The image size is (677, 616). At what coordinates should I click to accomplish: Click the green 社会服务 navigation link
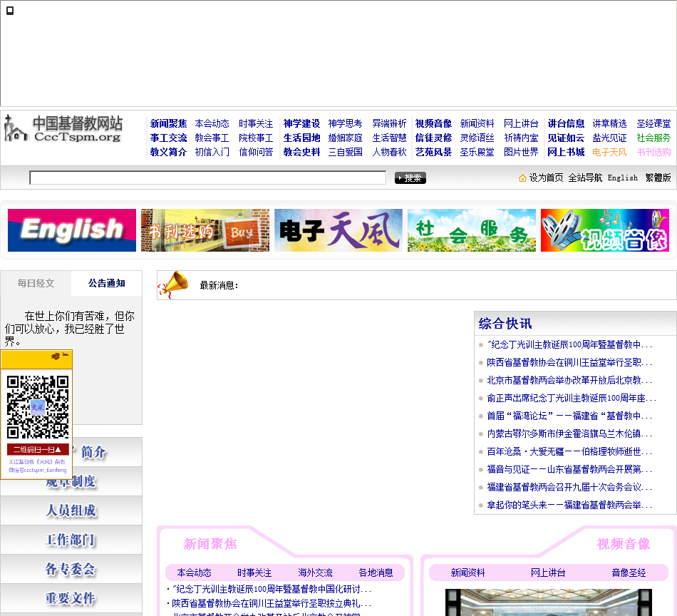click(653, 138)
